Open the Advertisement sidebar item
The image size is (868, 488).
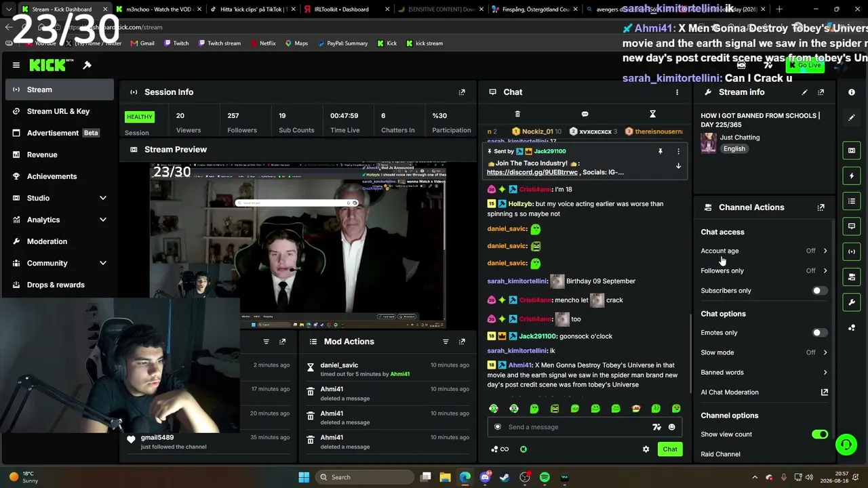coord(60,133)
